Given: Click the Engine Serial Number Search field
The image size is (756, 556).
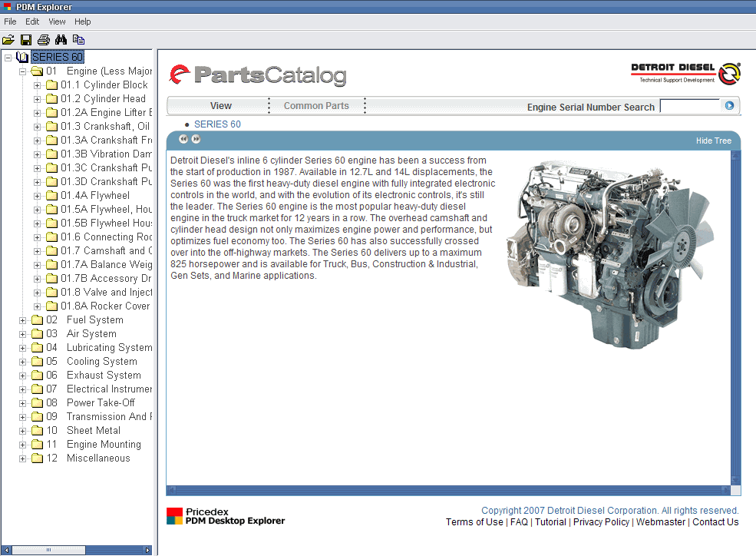Looking at the screenshot, I should coord(689,106).
